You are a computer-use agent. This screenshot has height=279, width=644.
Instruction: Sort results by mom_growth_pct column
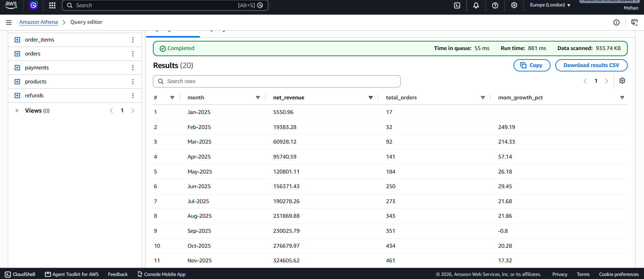point(622,98)
